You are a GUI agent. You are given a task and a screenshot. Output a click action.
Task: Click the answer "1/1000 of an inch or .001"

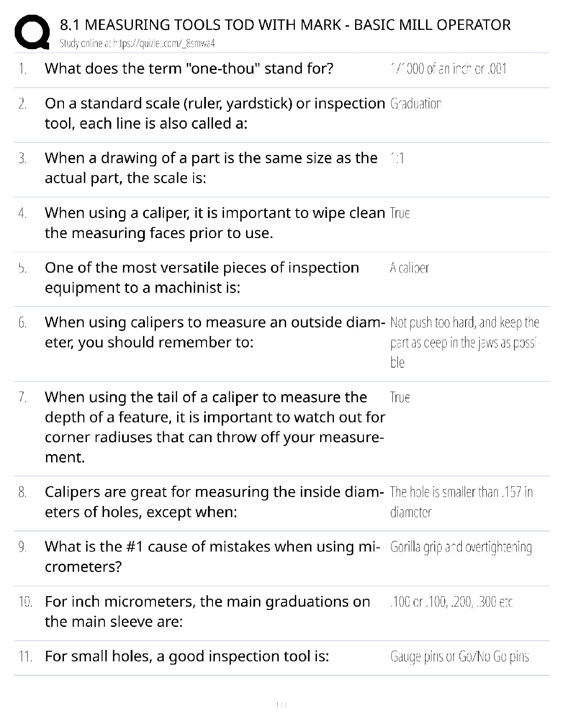(x=448, y=69)
